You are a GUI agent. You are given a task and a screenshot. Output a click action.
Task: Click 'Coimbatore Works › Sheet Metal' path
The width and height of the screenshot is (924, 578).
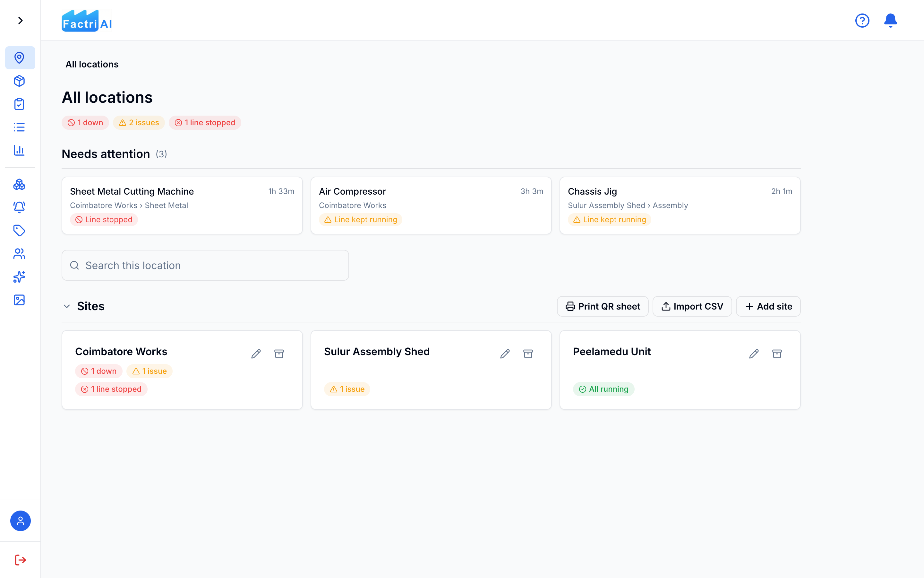click(129, 205)
